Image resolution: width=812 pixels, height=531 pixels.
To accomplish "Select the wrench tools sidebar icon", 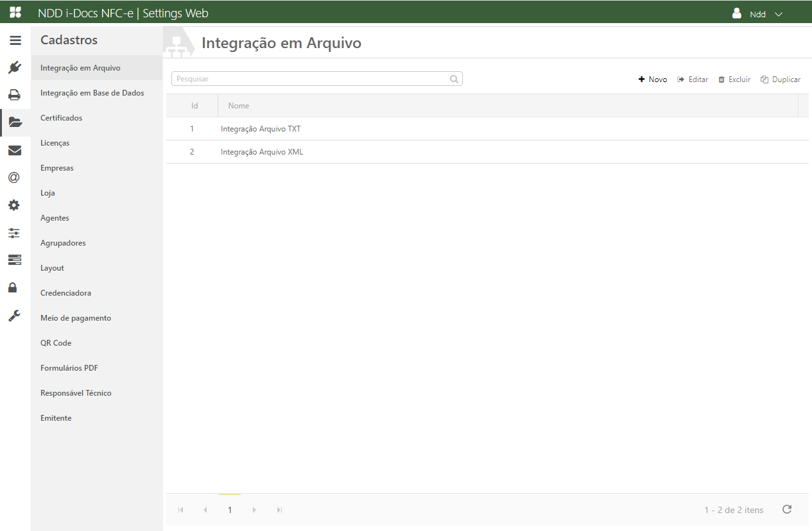I will coord(14,316).
